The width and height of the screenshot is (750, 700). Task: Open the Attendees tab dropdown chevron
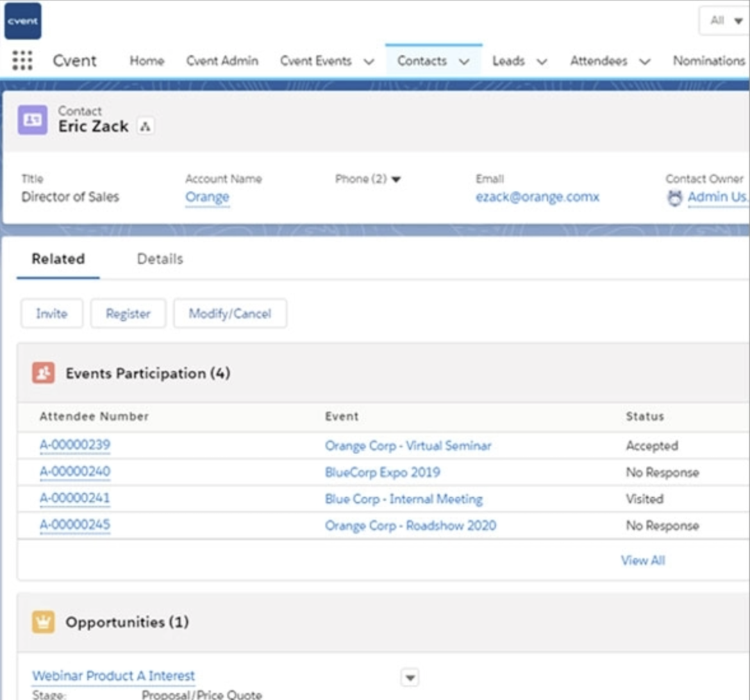[644, 62]
